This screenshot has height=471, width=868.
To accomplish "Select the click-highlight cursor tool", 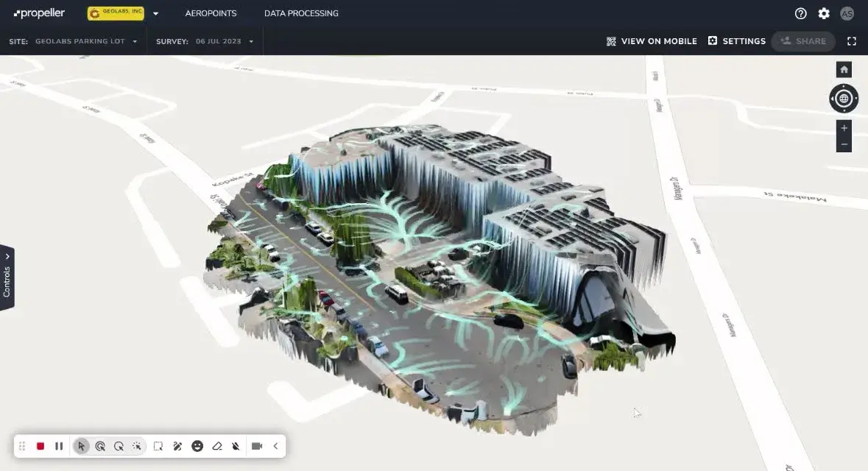I will point(100,446).
